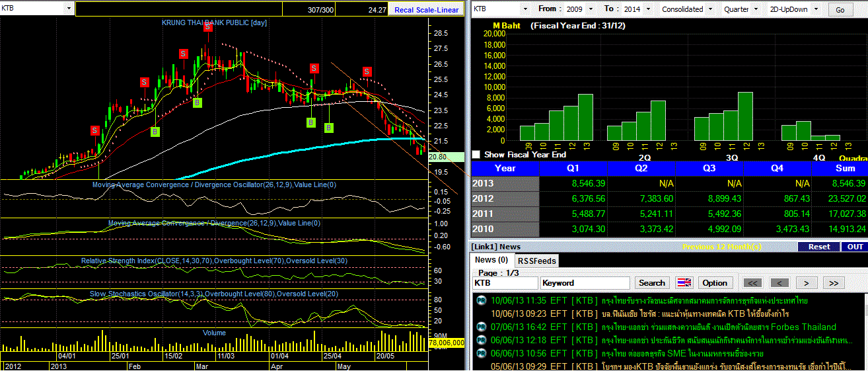Switch to the News (0) tab
The height and width of the screenshot is (373, 868).
click(x=491, y=261)
